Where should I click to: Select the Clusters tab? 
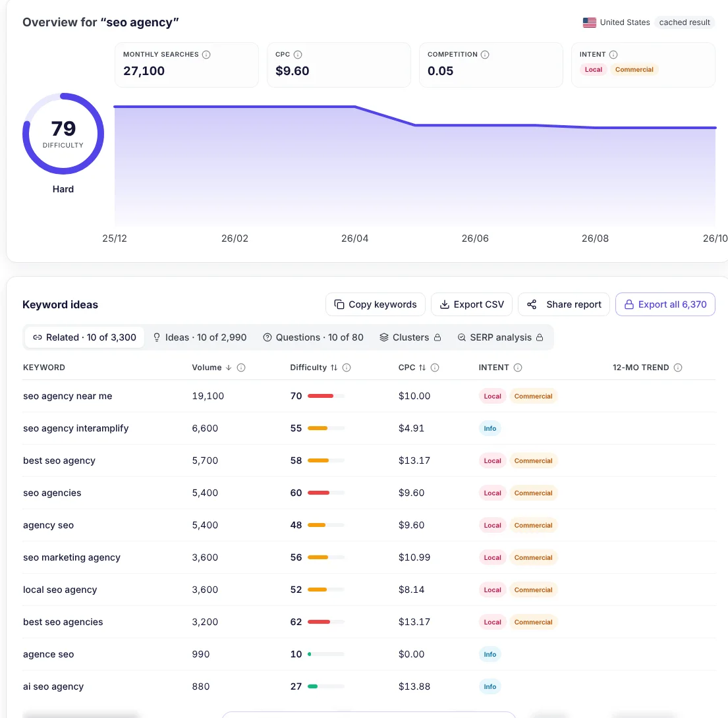(410, 337)
